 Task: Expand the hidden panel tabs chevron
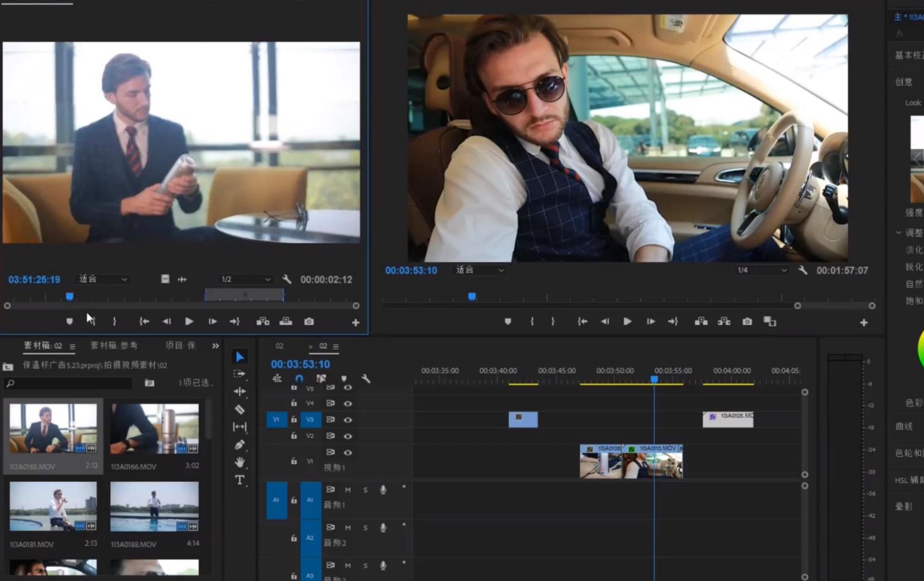(216, 346)
